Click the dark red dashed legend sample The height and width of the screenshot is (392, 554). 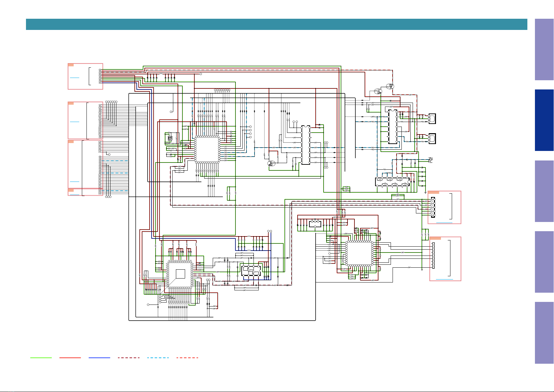(x=129, y=357)
